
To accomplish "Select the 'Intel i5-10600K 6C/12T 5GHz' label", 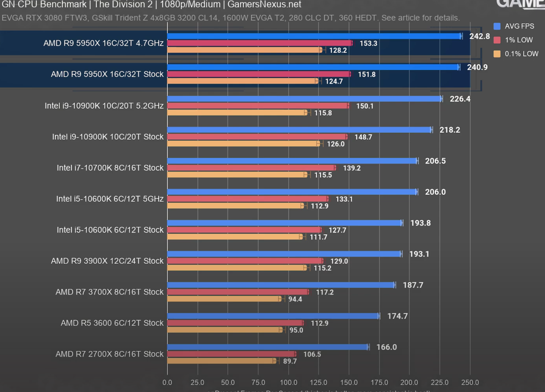I will coord(110,199).
